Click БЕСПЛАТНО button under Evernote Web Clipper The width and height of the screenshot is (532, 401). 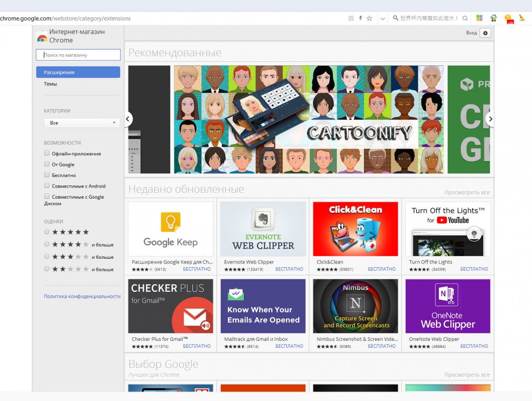(x=289, y=269)
